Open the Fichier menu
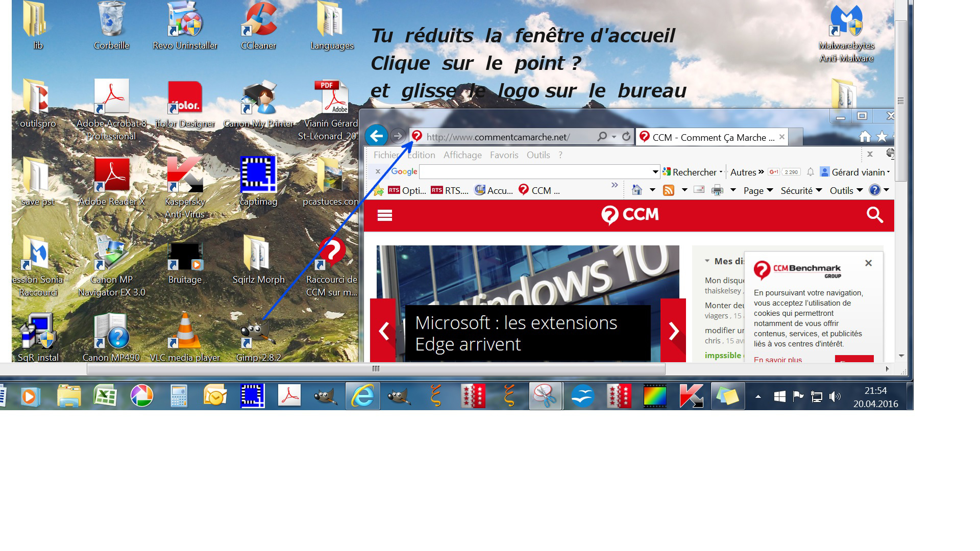The width and height of the screenshot is (980, 551). point(386,155)
